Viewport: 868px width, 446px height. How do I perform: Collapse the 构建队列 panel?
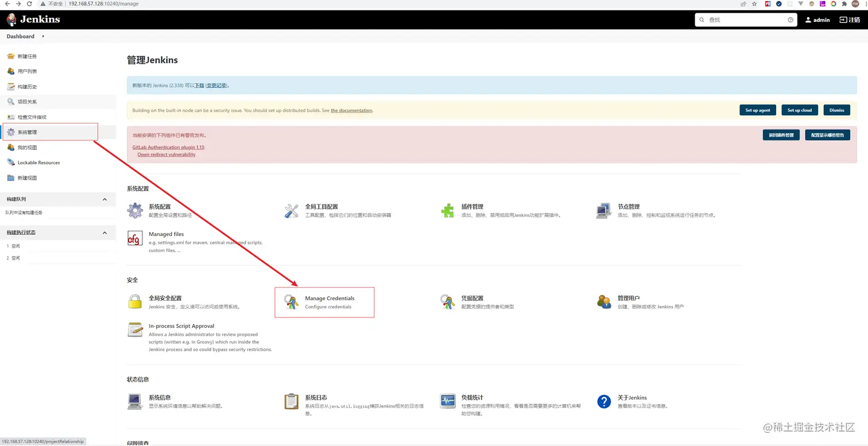(x=104, y=199)
